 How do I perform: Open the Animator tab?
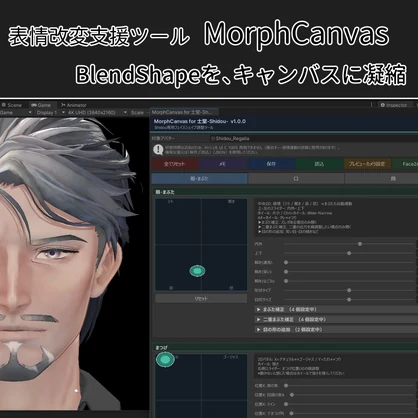pos(74,105)
